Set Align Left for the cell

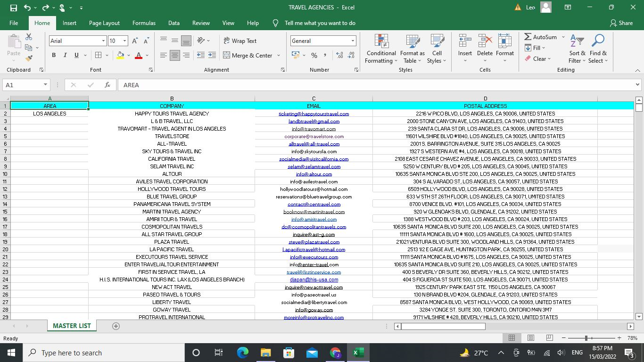[x=164, y=55]
